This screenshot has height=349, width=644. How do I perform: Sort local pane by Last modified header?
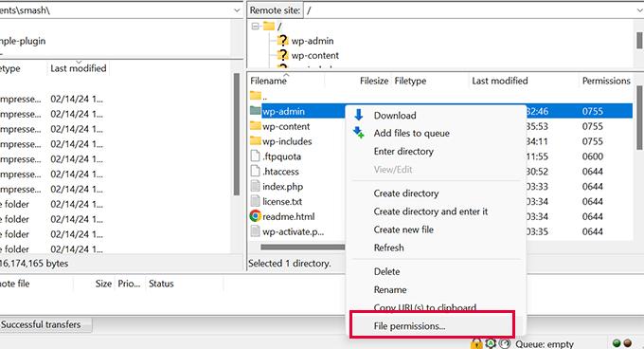79,68
